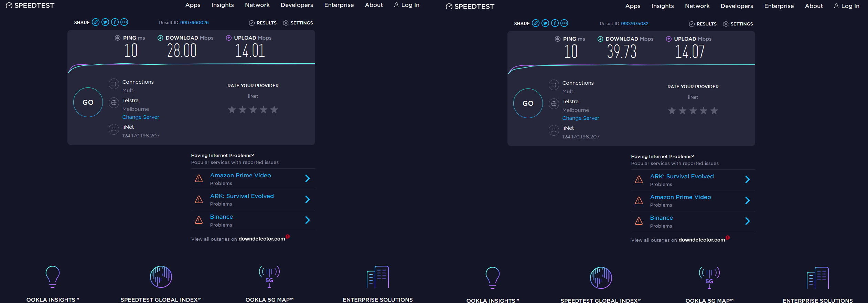Expand Binance chevron in left window
The width and height of the screenshot is (868, 303).
coord(308,220)
